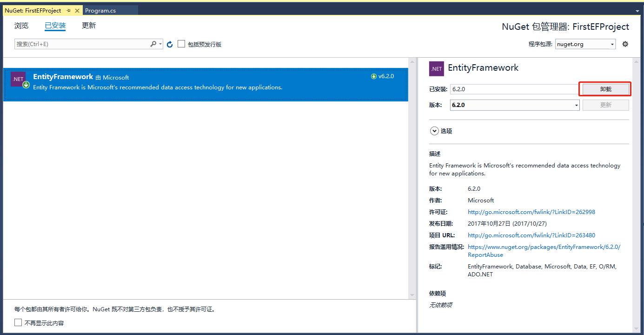This screenshot has width=644, height=335.
Task: Pin the NuGet: FirstEFProject tab
Action: (68, 10)
